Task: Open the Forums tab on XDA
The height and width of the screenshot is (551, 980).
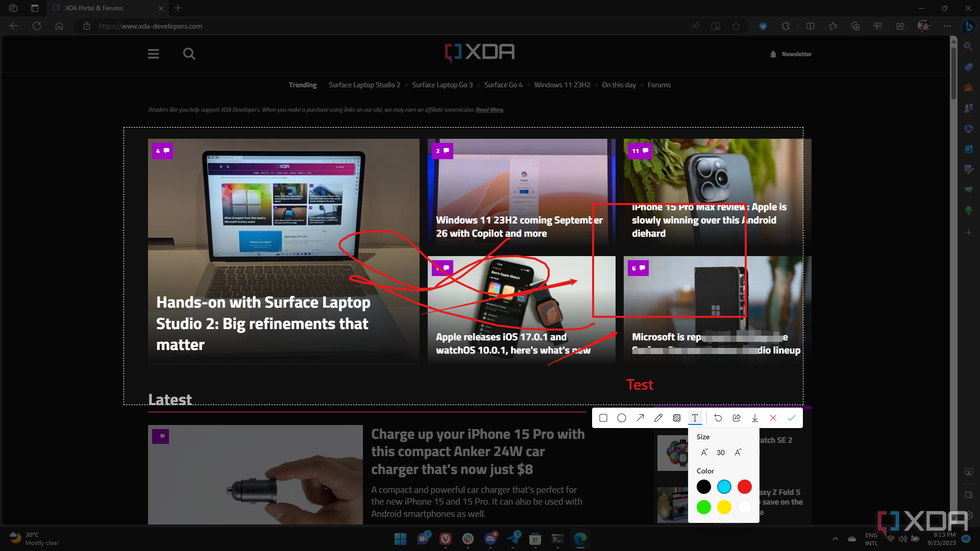Action: tap(658, 84)
